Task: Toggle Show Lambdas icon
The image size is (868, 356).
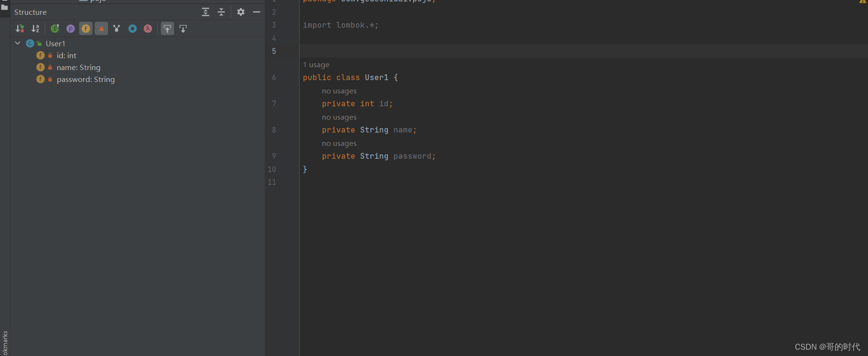Action: coord(148,29)
